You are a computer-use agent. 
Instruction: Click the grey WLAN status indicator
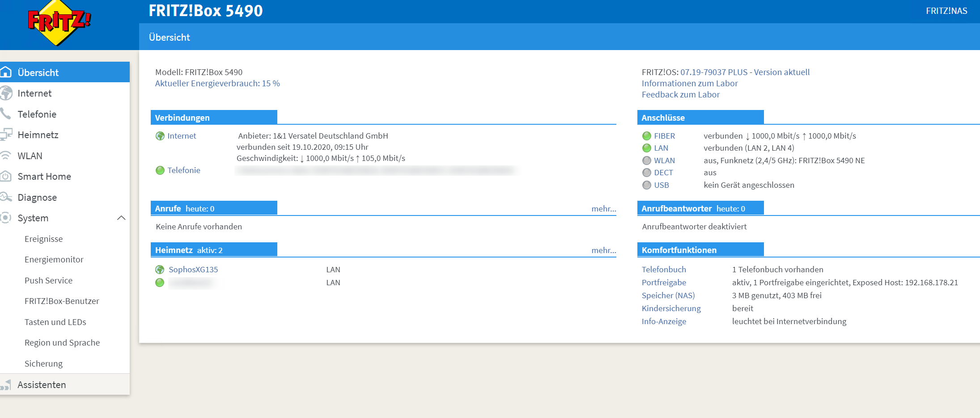click(x=646, y=160)
